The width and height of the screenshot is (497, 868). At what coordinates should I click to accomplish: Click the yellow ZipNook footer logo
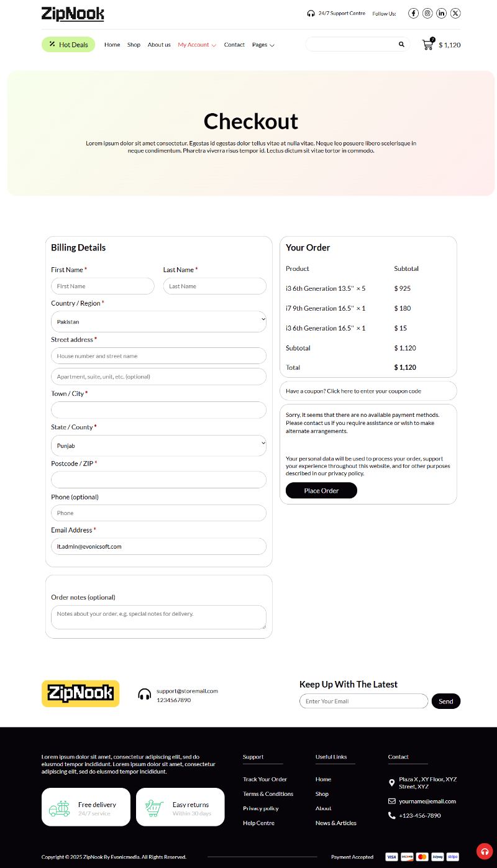tap(80, 693)
